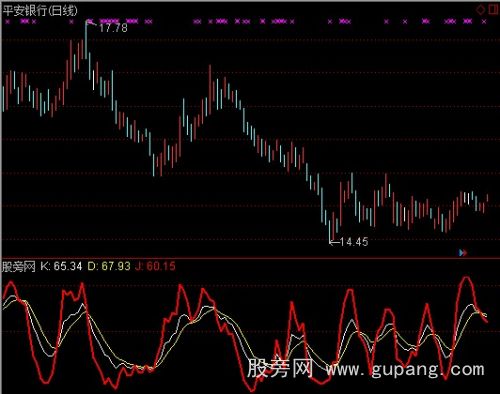The image size is (500, 394).
Task: Click the blue-red double arrow chart marker
Action: pos(463,253)
